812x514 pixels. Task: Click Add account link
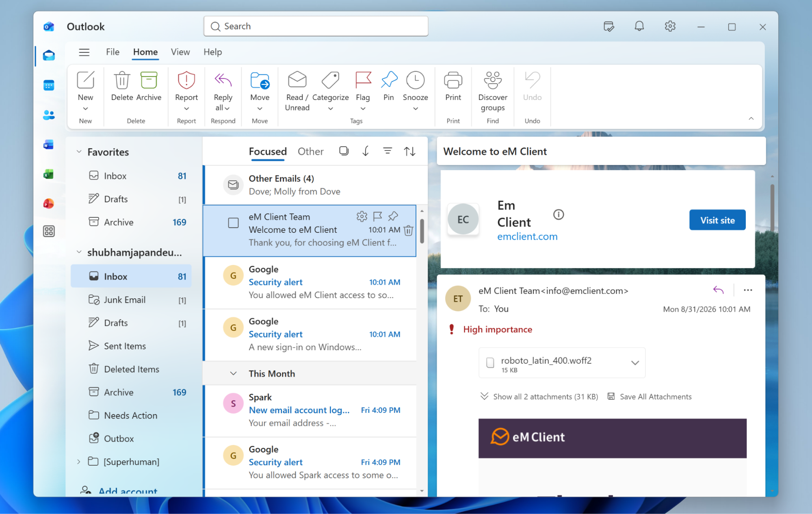tap(128, 491)
